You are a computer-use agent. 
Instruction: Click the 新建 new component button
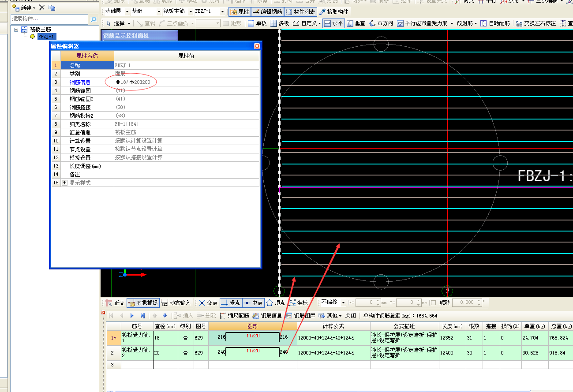point(24,8)
